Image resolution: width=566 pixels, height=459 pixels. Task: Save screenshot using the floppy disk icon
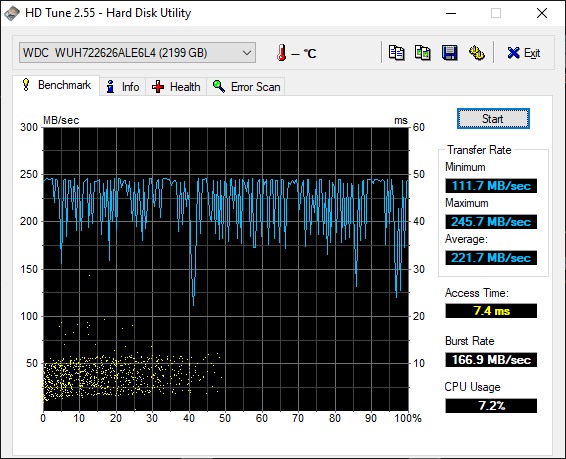[449, 53]
